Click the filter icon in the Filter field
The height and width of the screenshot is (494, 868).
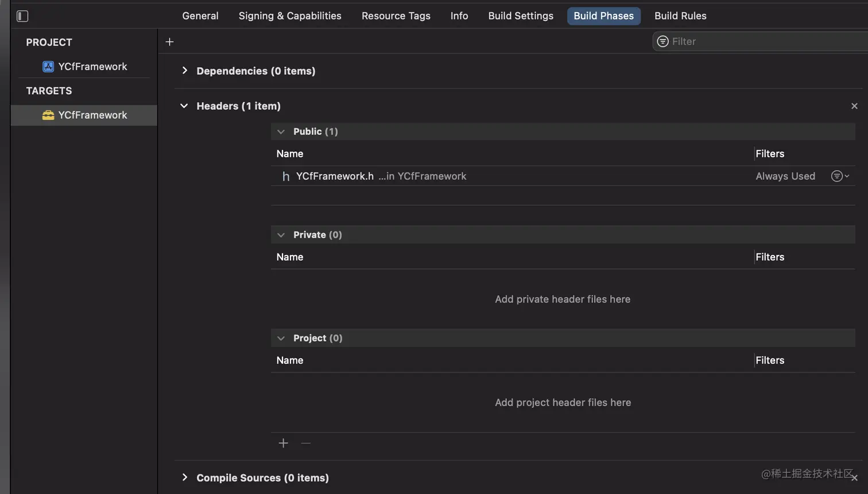coord(662,41)
